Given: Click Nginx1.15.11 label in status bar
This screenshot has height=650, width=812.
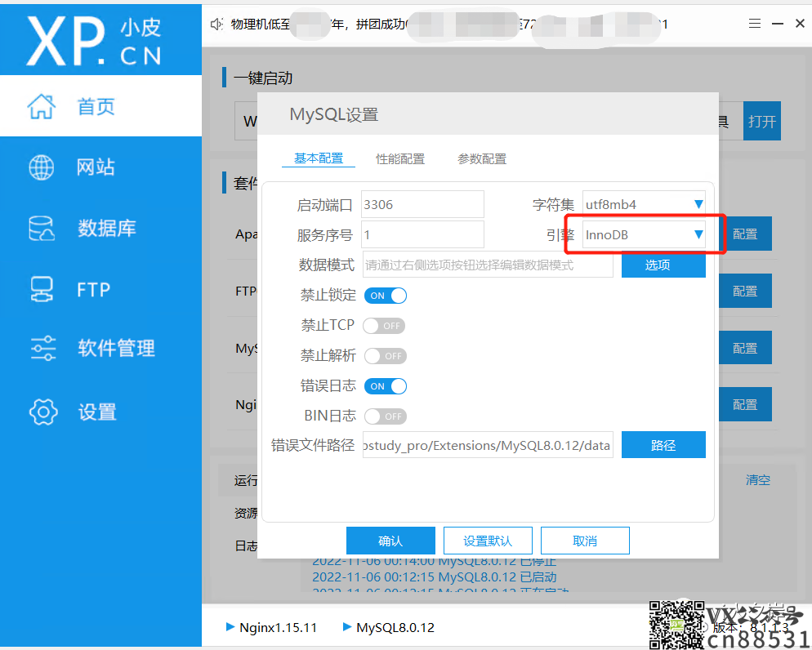Looking at the screenshot, I should [x=278, y=627].
